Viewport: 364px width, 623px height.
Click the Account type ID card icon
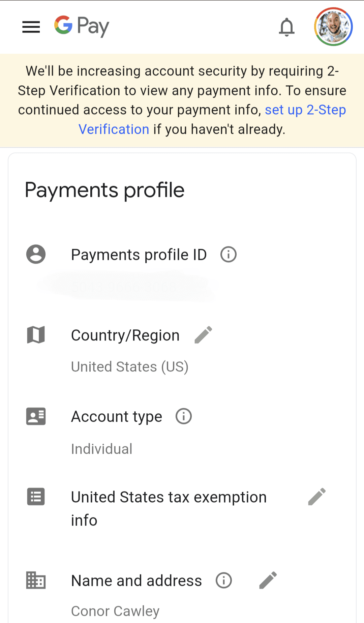(x=36, y=416)
